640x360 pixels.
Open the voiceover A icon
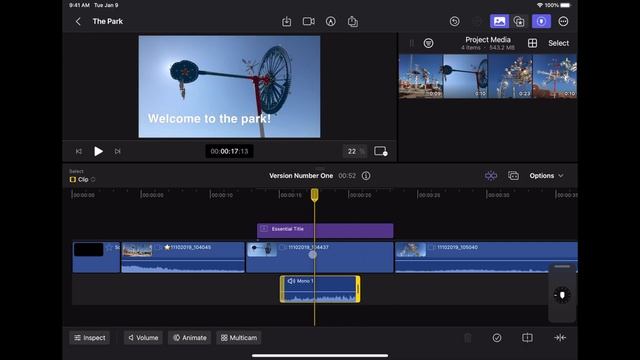tap(331, 22)
